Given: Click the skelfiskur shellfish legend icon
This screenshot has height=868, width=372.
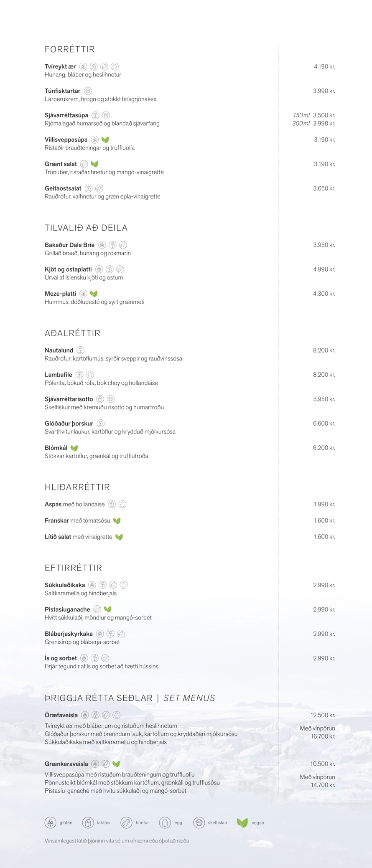Looking at the screenshot, I should [x=199, y=822].
